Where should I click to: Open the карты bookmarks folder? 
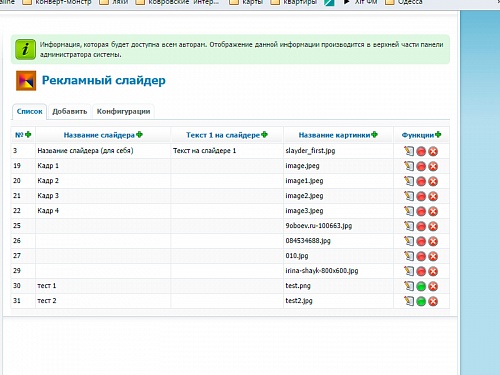click(x=246, y=3)
